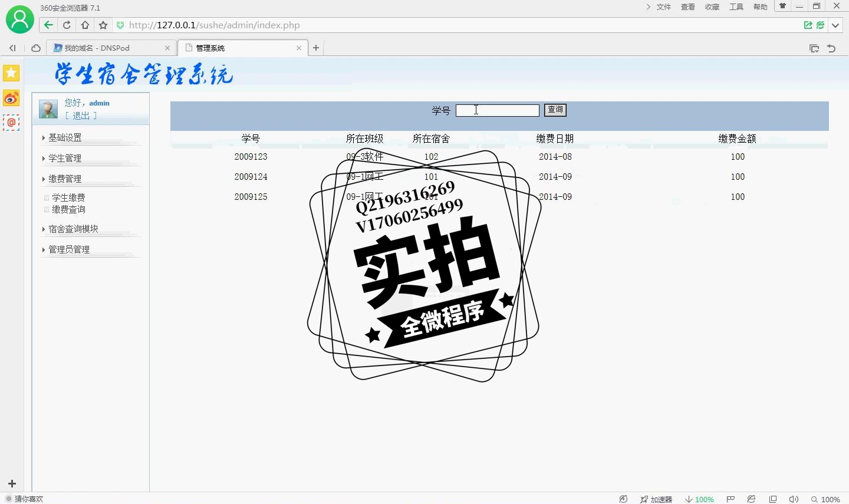Image resolution: width=849 pixels, height=504 pixels.
Task: Click the 所在宿舍 column header
Action: (431, 139)
